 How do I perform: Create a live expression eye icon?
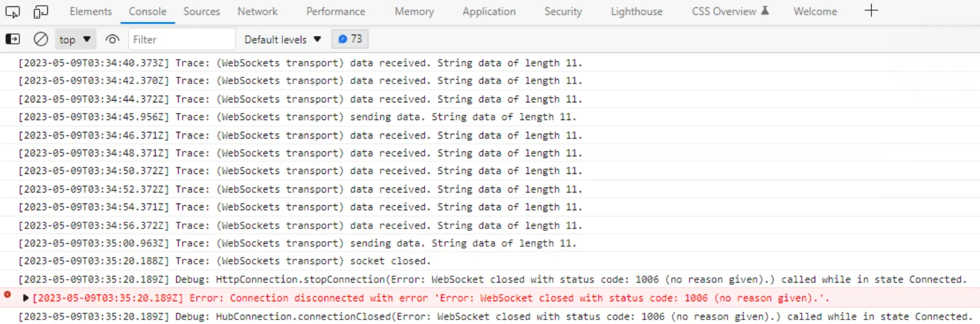click(x=112, y=39)
